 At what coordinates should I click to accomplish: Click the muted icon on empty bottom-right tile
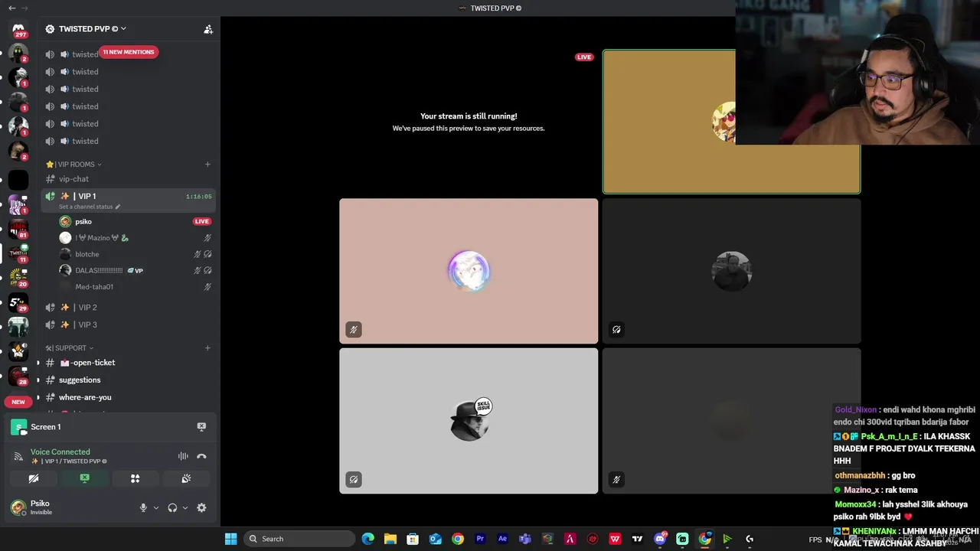[x=616, y=480]
